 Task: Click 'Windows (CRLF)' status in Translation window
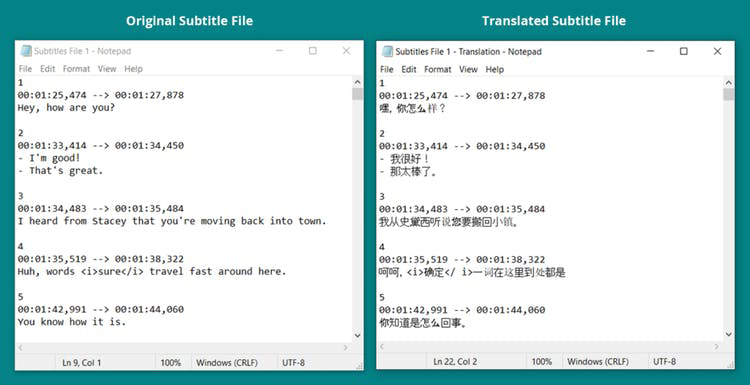(598, 362)
